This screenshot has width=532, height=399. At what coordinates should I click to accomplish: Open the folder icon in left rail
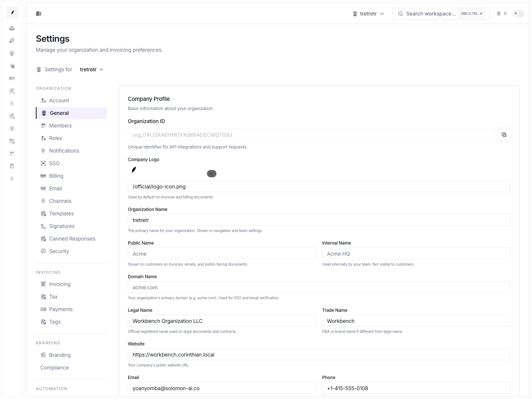(x=12, y=141)
